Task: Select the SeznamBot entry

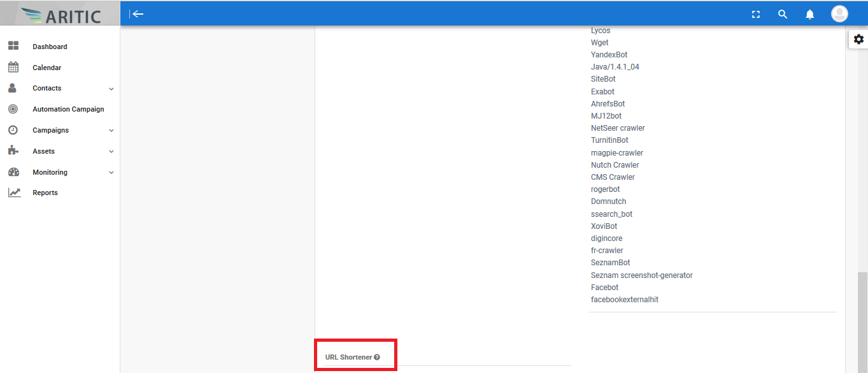Action: click(x=611, y=263)
